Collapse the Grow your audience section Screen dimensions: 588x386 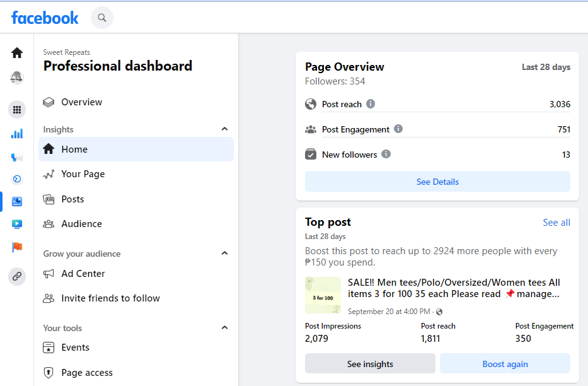[225, 254]
